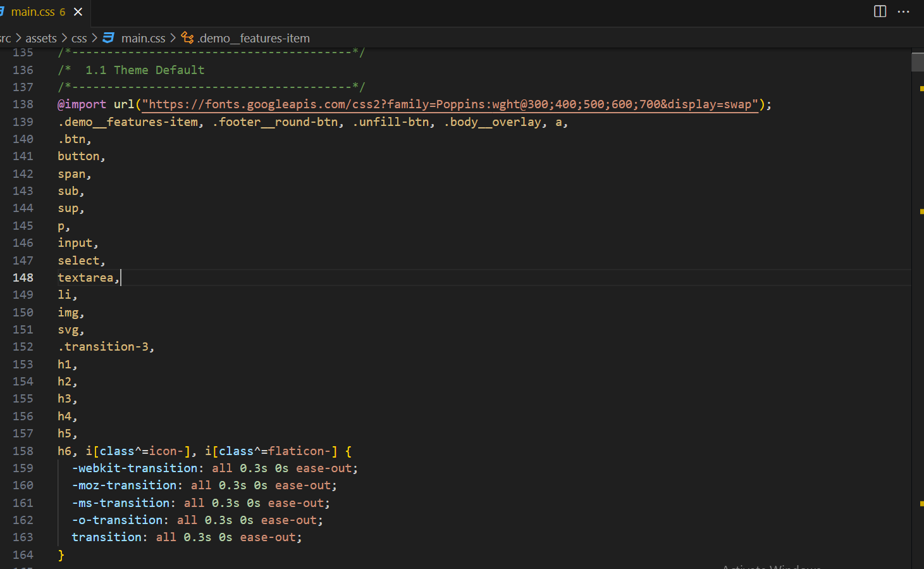
Task: Click the vertical scrollbar thumb
Action: (918, 62)
